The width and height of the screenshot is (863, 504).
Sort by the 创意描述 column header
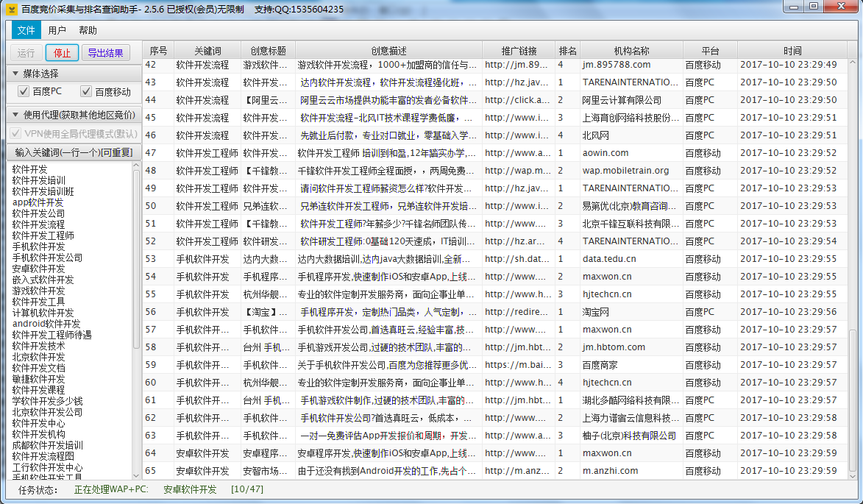point(388,51)
